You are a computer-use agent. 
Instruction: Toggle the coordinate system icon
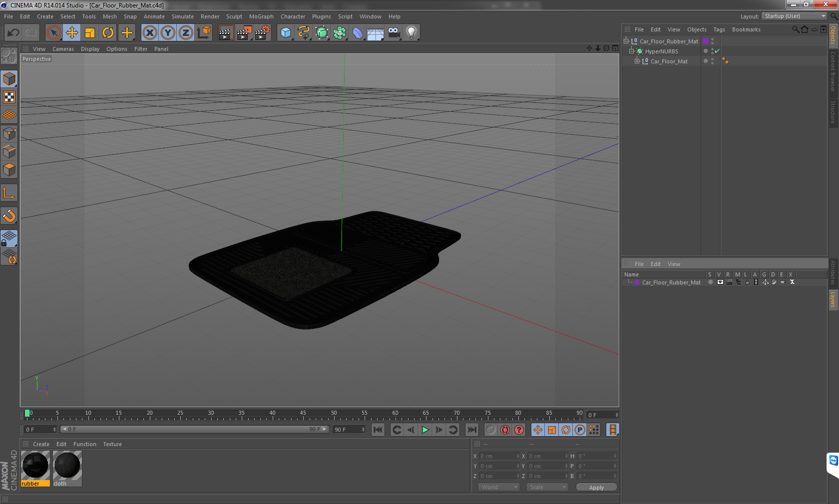[204, 33]
